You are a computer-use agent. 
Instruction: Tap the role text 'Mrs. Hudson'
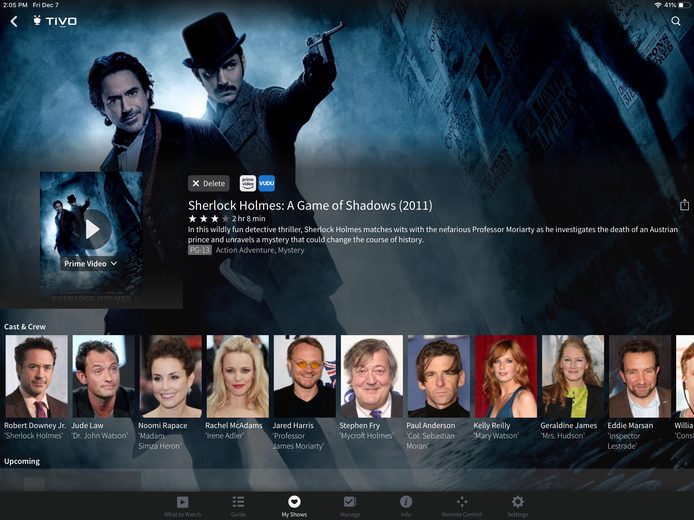click(x=562, y=436)
